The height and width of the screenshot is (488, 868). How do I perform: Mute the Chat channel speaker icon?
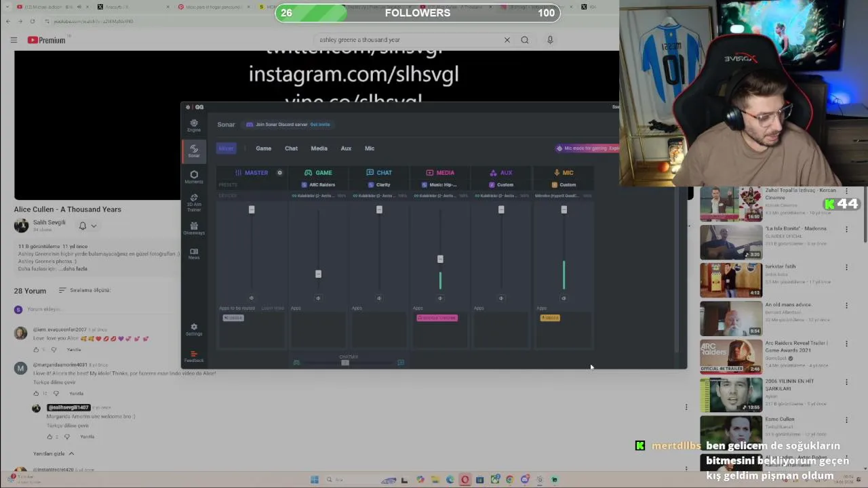(x=379, y=298)
